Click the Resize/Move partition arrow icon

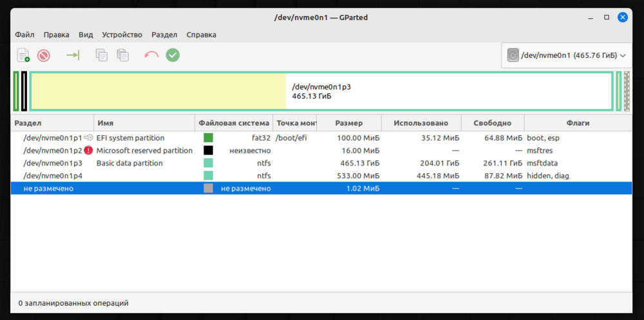tap(73, 55)
